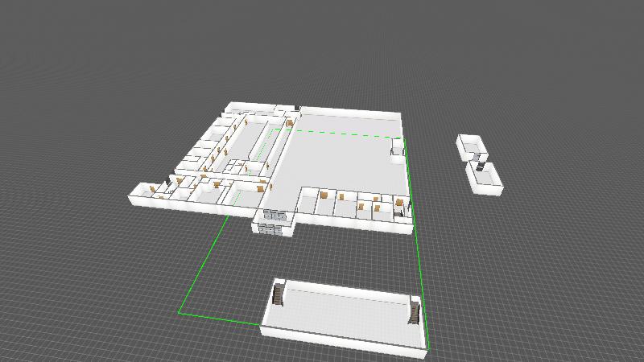Click the green dashed line across the hall

coord(338,134)
